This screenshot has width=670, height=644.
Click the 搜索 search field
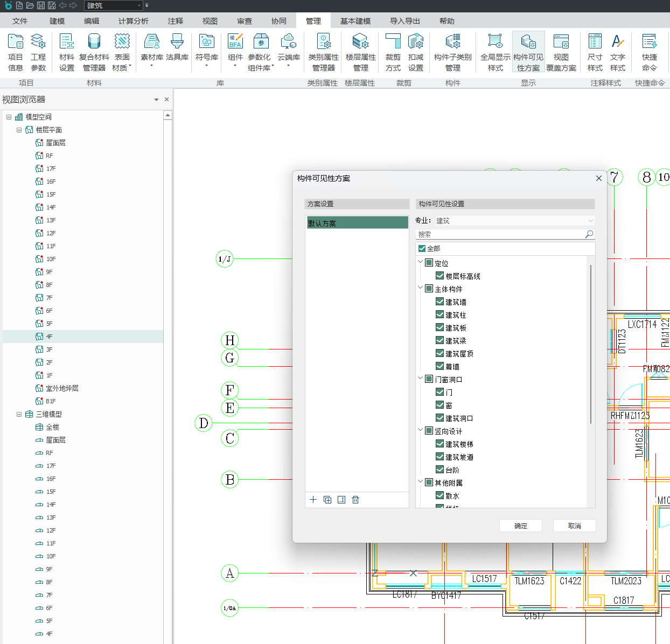point(501,234)
